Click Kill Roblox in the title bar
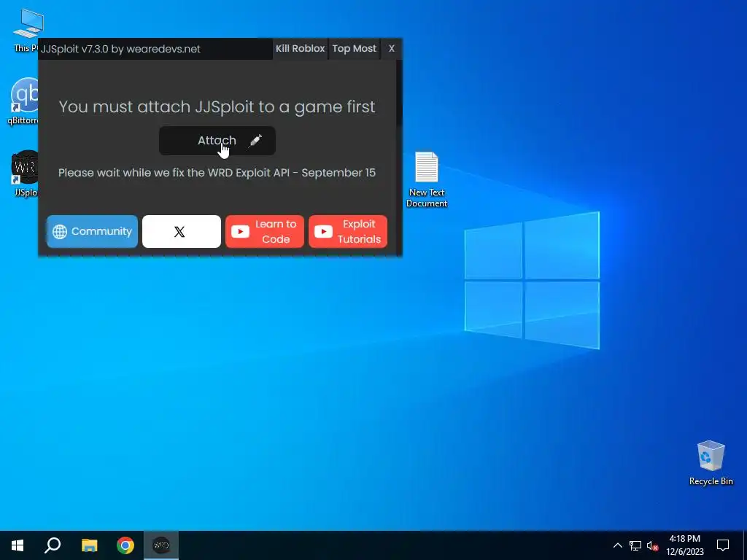This screenshot has height=560, width=747. pos(300,49)
